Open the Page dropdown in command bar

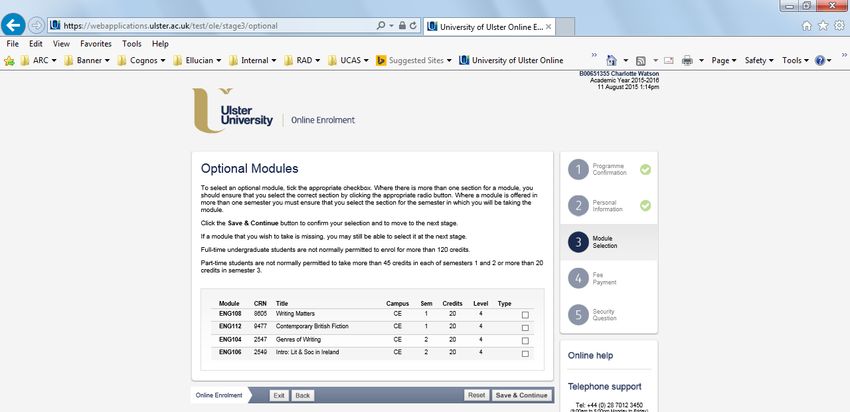tap(724, 61)
